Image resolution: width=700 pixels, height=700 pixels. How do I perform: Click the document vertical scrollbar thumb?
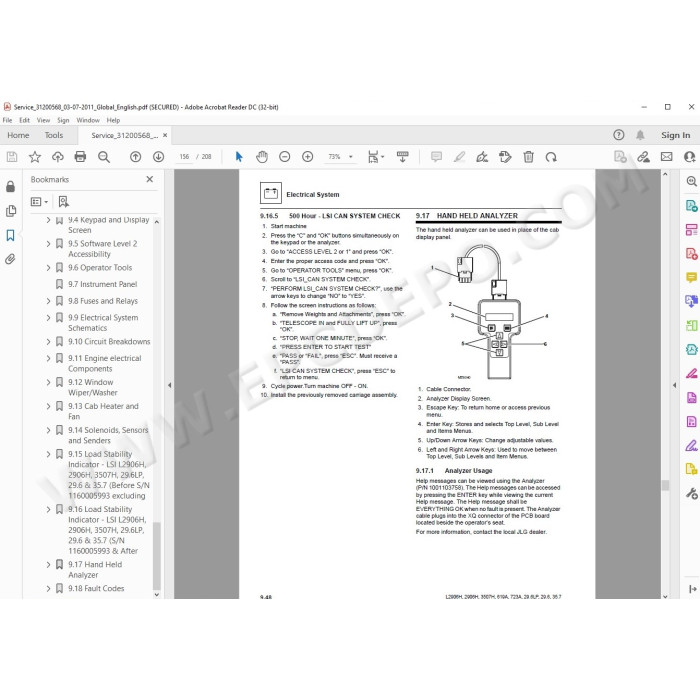(665, 485)
